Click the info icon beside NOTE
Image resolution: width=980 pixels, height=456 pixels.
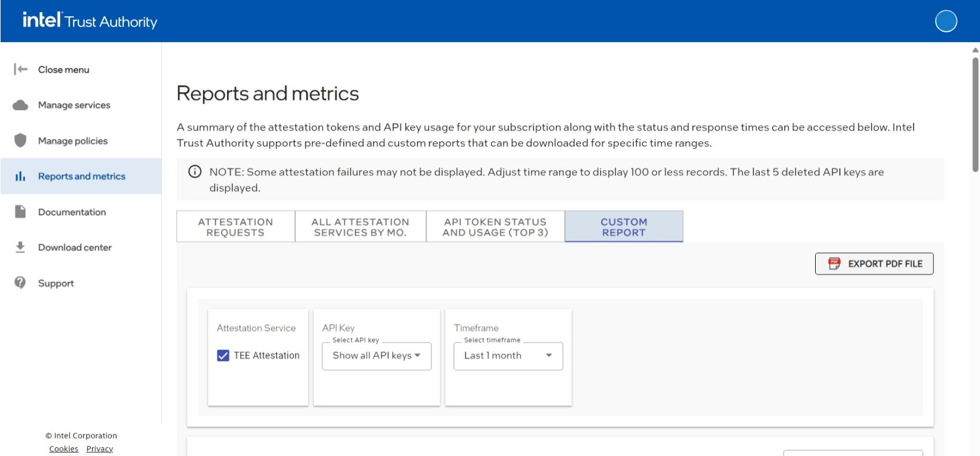pyautogui.click(x=195, y=171)
